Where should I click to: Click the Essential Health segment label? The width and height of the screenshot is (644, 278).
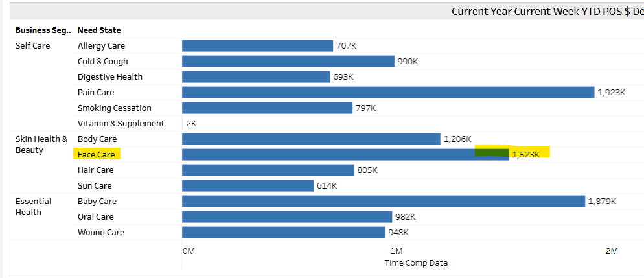(x=33, y=207)
